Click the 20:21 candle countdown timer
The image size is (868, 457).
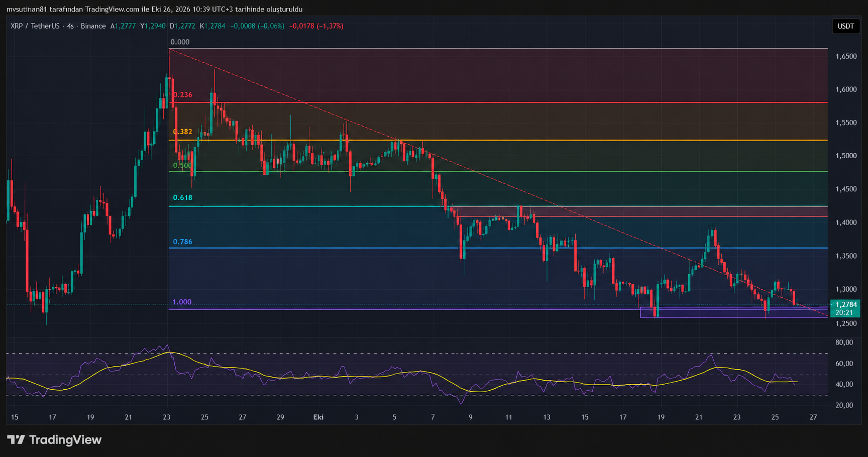[x=844, y=312]
